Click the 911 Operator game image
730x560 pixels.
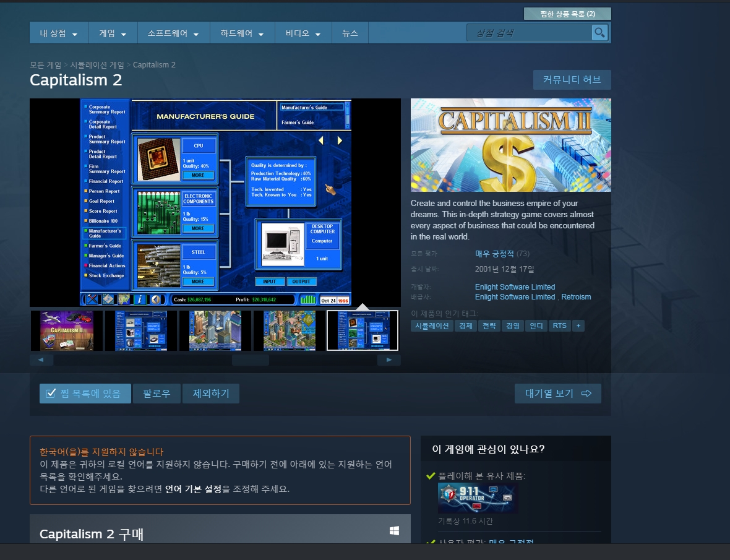tap(478, 498)
